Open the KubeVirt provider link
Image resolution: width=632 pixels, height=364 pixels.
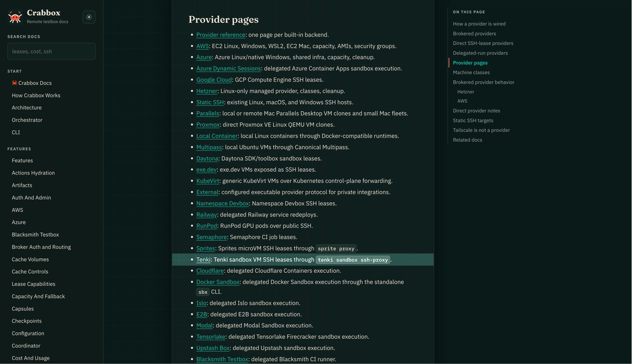(x=208, y=181)
